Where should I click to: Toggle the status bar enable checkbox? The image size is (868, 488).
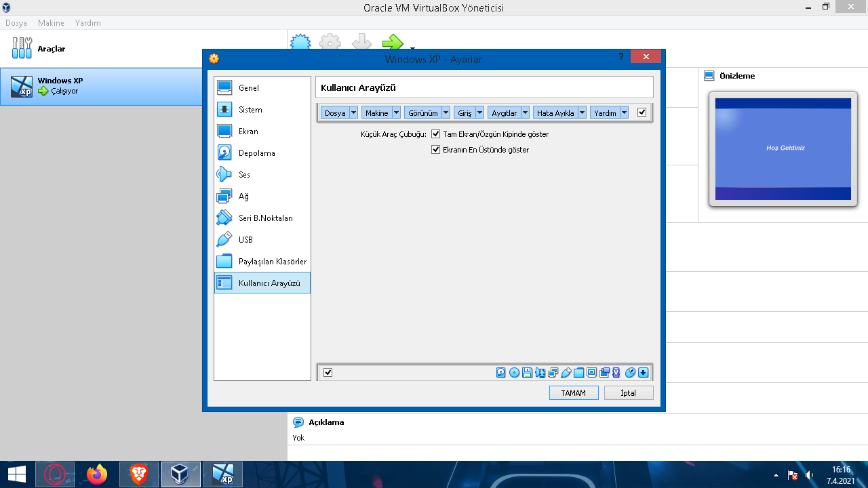point(328,373)
